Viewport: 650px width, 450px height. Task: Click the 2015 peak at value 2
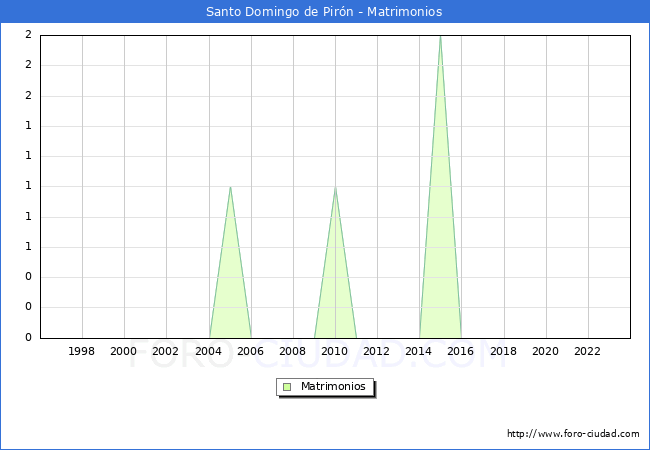pyautogui.click(x=440, y=36)
